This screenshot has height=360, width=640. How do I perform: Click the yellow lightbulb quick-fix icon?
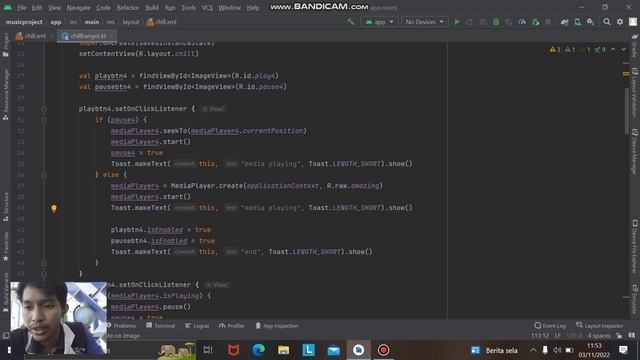tap(54, 208)
